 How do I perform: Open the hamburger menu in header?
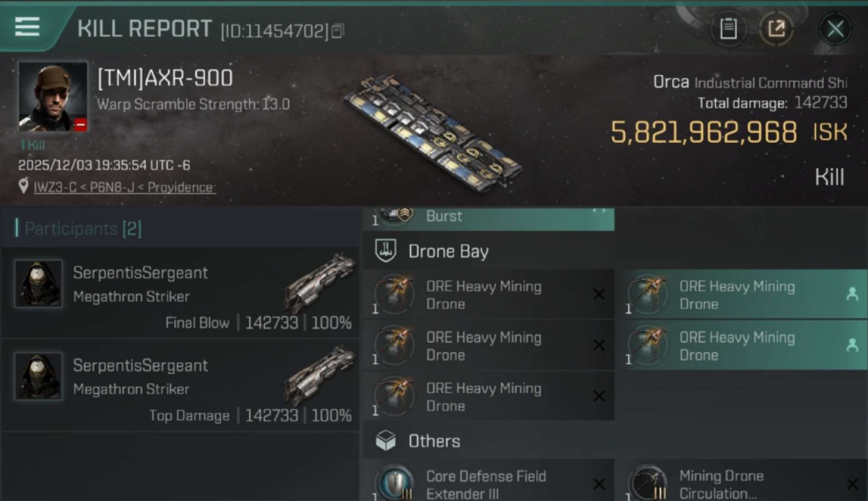point(27,27)
